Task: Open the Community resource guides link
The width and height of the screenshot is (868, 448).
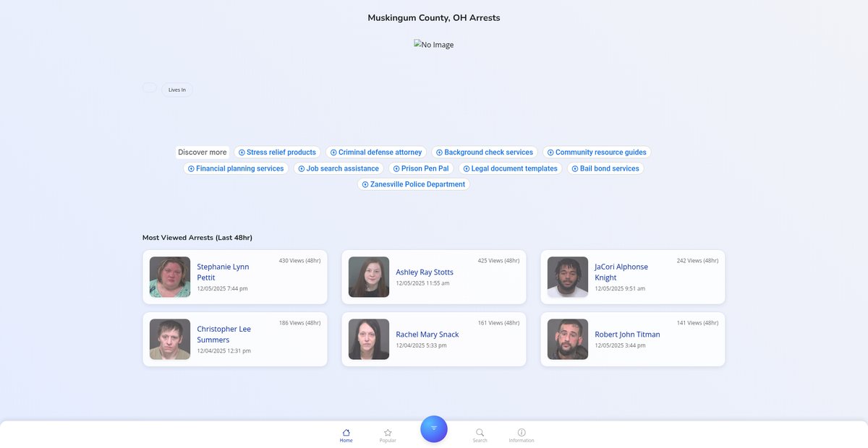Action: [x=597, y=152]
